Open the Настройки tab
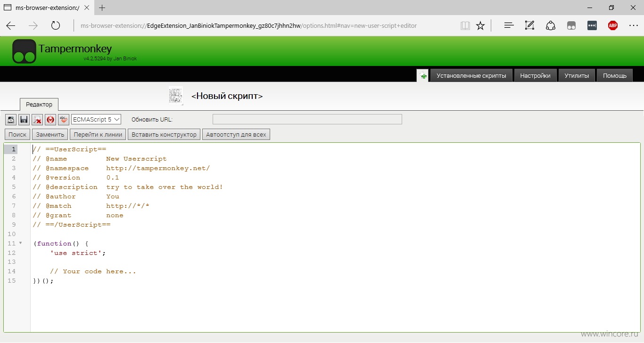The height and width of the screenshot is (343, 644). tap(535, 75)
